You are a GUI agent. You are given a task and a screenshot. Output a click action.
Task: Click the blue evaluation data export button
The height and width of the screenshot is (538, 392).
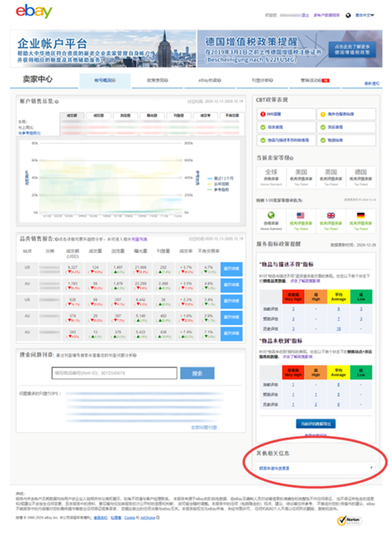pyautogui.click(x=316, y=424)
